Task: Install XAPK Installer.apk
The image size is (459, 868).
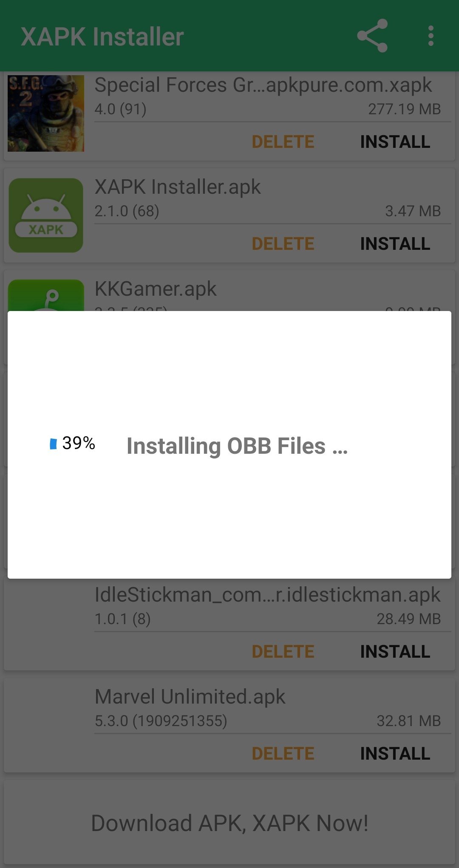Action: [395, 244]
